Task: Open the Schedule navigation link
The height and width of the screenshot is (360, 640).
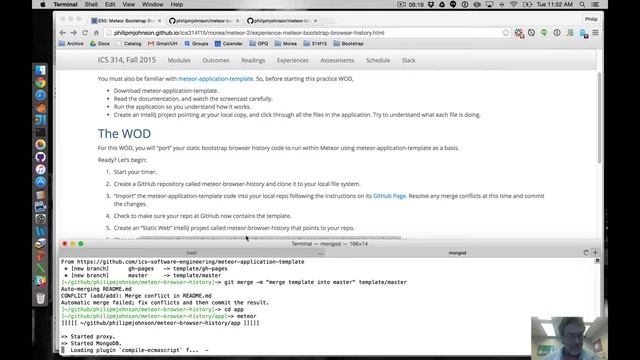Action: tap(378, 60)
